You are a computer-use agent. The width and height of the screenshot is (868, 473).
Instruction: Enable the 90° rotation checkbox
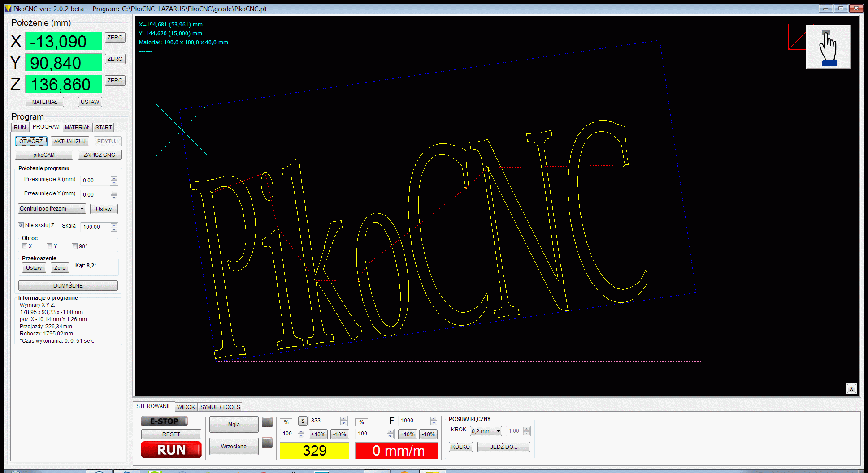[75, 246]
